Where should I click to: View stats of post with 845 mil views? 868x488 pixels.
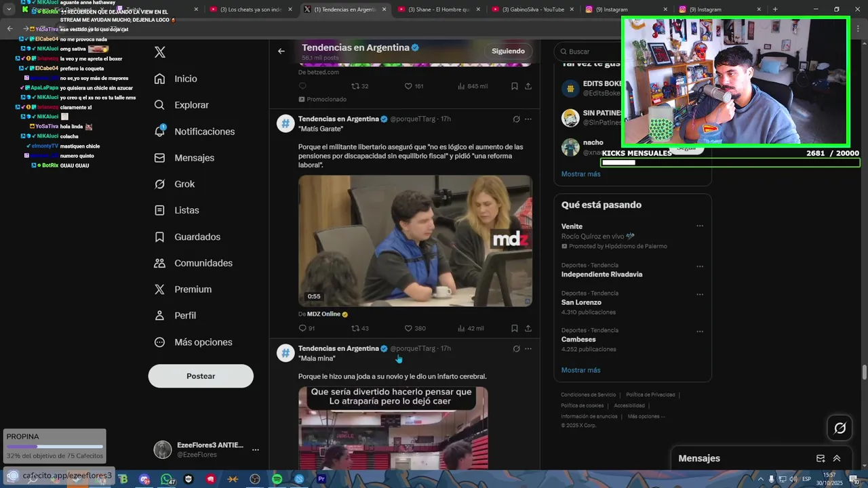tap(473, 86)
